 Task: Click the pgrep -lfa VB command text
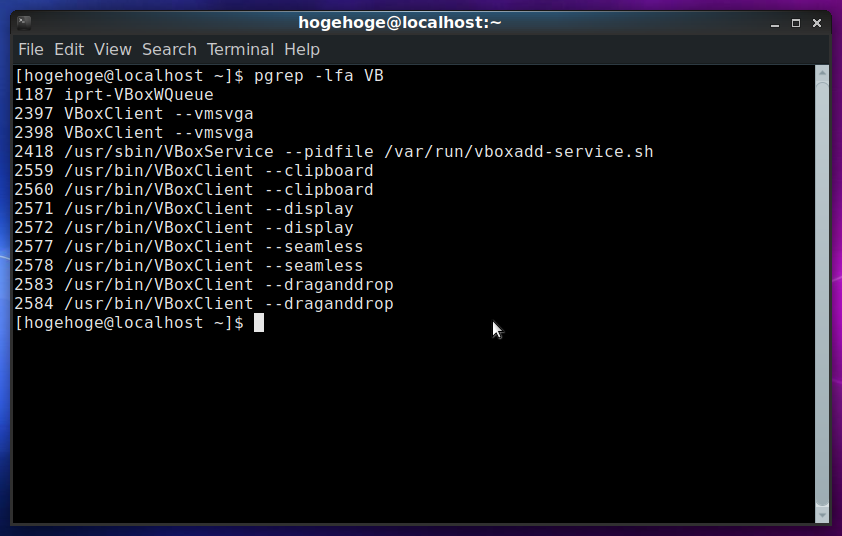[x=318, y=76]
